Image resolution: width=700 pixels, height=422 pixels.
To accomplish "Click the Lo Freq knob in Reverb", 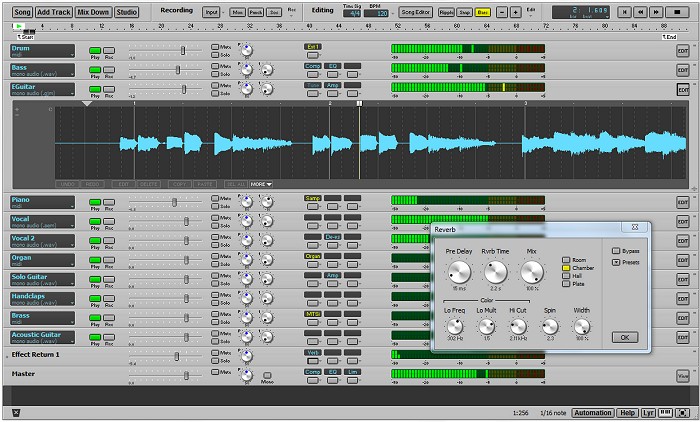I will coord(455,325).
